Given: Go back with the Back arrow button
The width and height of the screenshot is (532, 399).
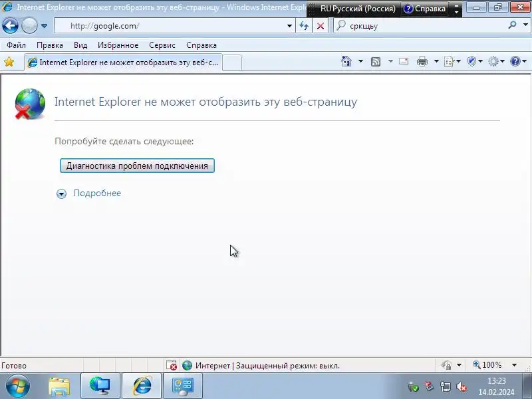Looking at the screenshot, I should (10, 26).
